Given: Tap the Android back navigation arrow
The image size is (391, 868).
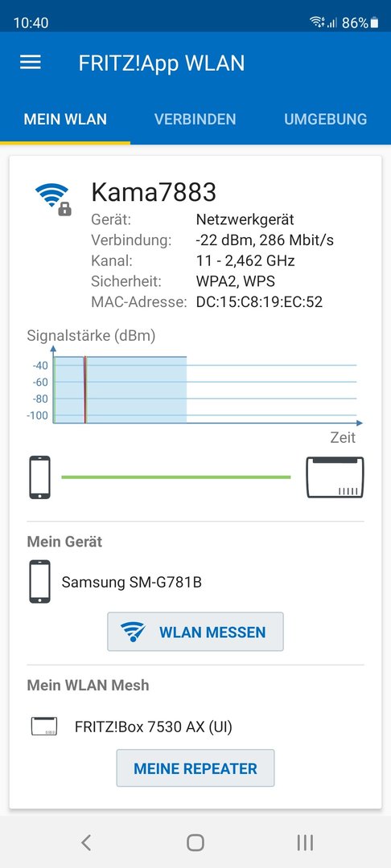Looking at the screenshot, I should [x=86, y=842].
